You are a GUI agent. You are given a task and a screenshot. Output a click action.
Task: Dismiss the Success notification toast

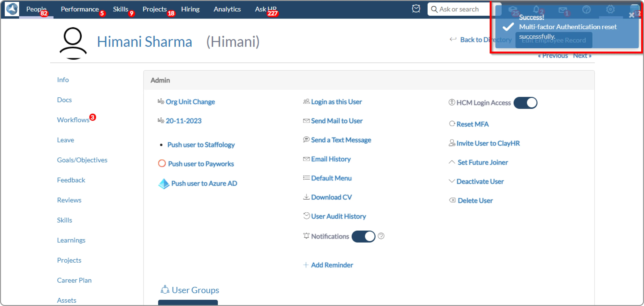(632, 15)
